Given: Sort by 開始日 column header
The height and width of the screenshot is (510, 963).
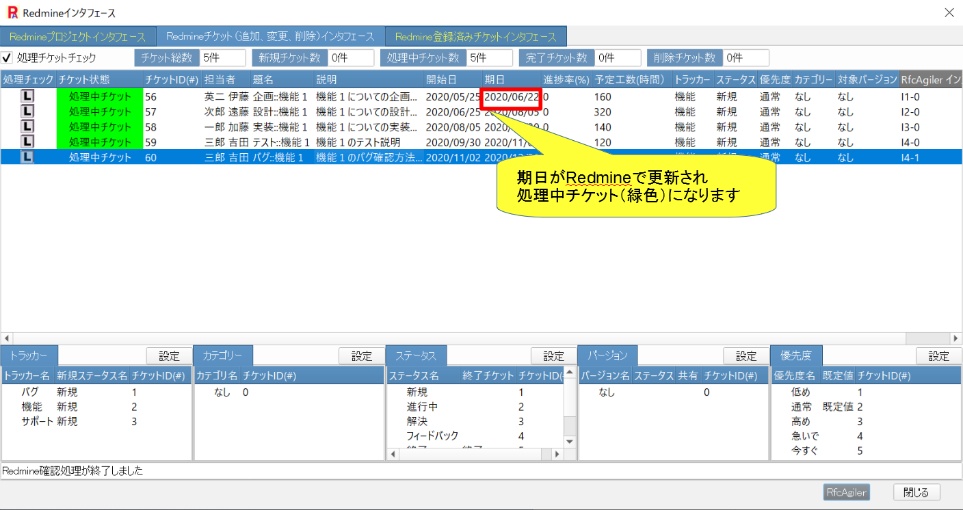Looking at the screenshot, I should click(452, 80).
